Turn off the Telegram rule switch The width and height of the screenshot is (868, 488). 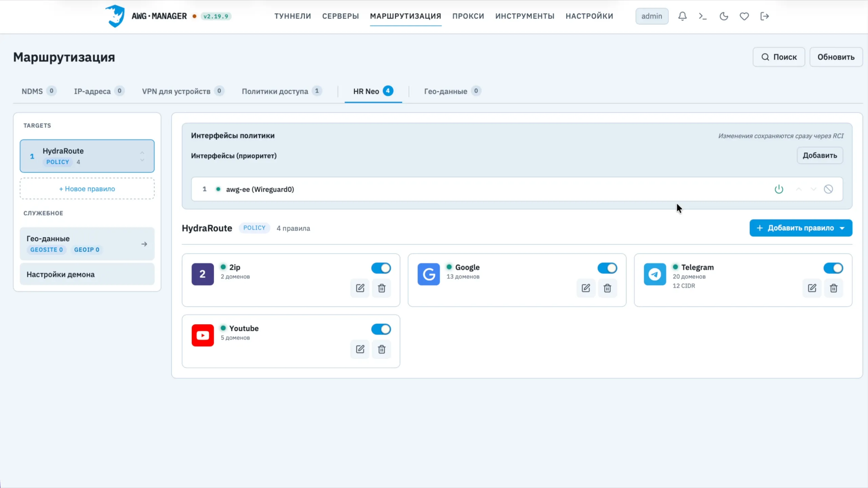point(833,268)
